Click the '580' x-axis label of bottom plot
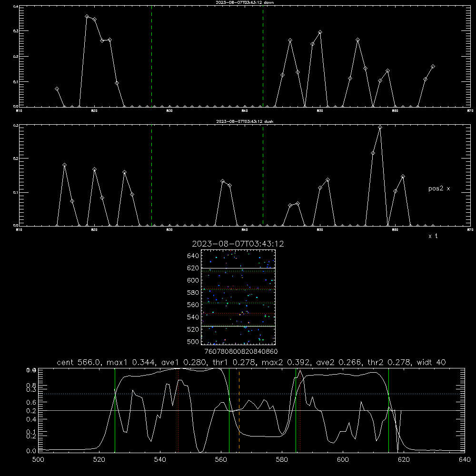This screenshot has height=476, width=476. [x=282, y=460]
